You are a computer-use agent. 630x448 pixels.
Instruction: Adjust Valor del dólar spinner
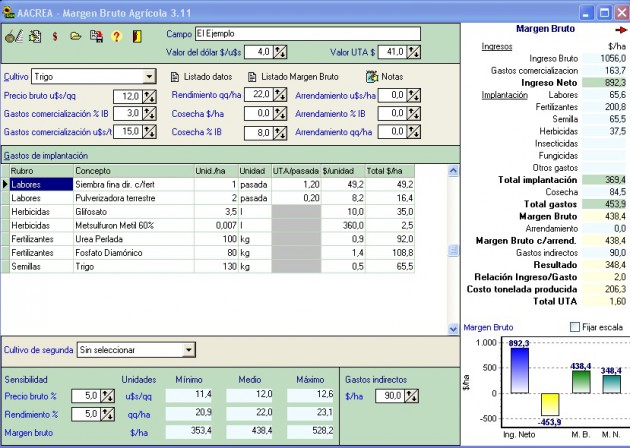pyautogui.click(x=280, y=52)
